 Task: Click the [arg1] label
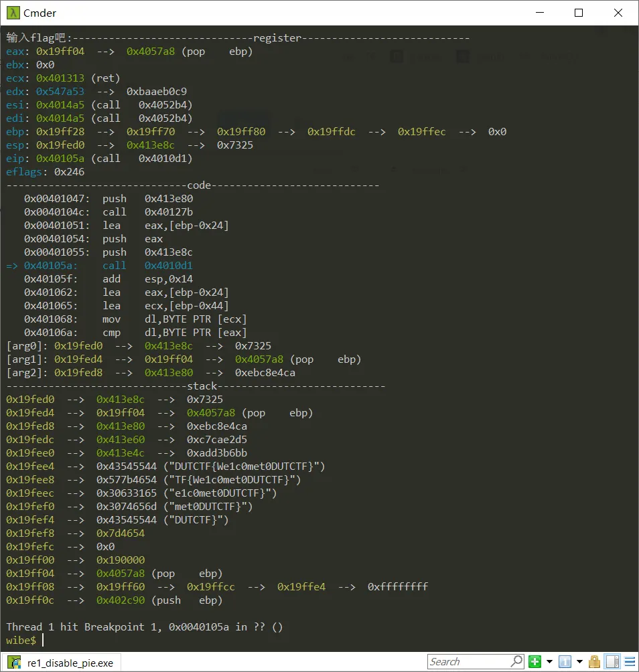[x=27, y=359]
